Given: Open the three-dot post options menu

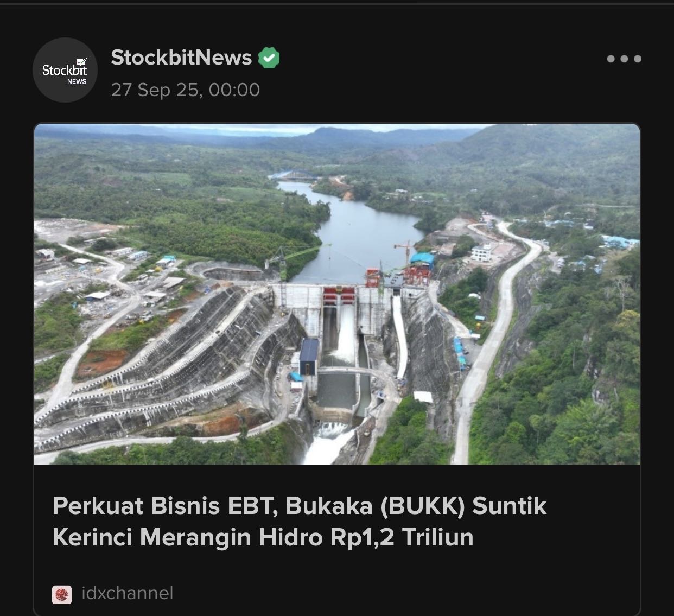Looking at the screenshot, I should pos(624,59).
